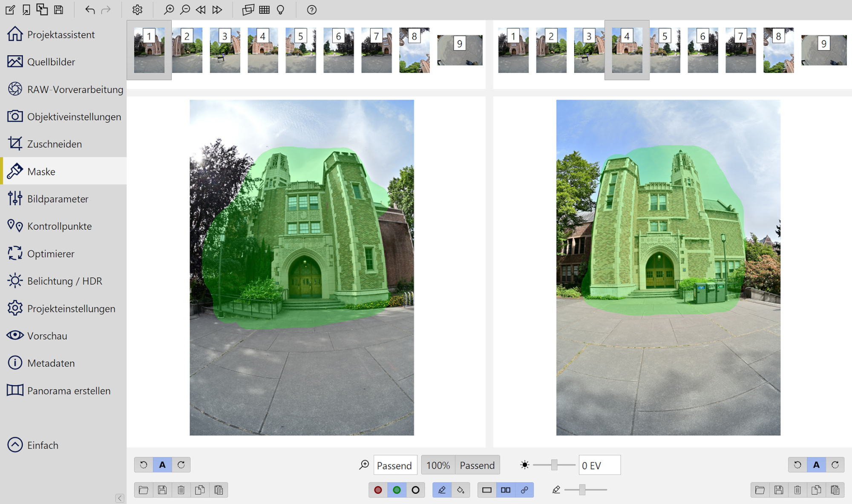Toggle the link images button

tap(524, 490)
